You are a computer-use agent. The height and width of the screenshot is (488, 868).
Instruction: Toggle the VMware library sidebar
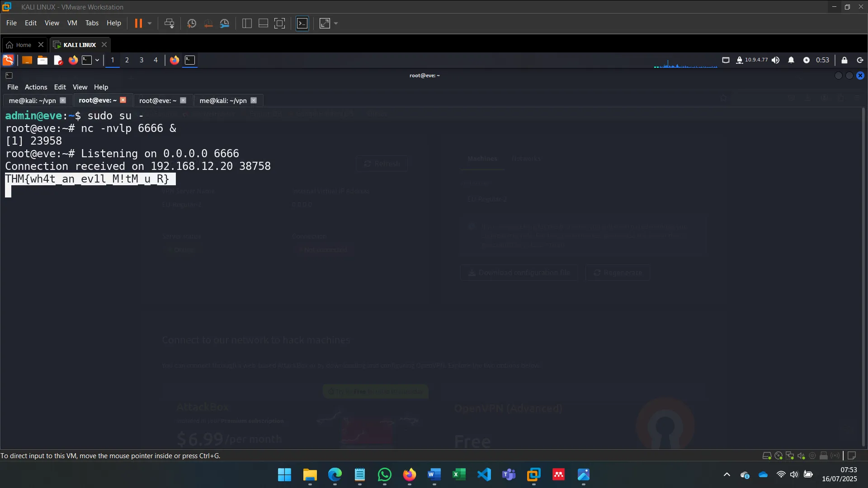[247, 23]
